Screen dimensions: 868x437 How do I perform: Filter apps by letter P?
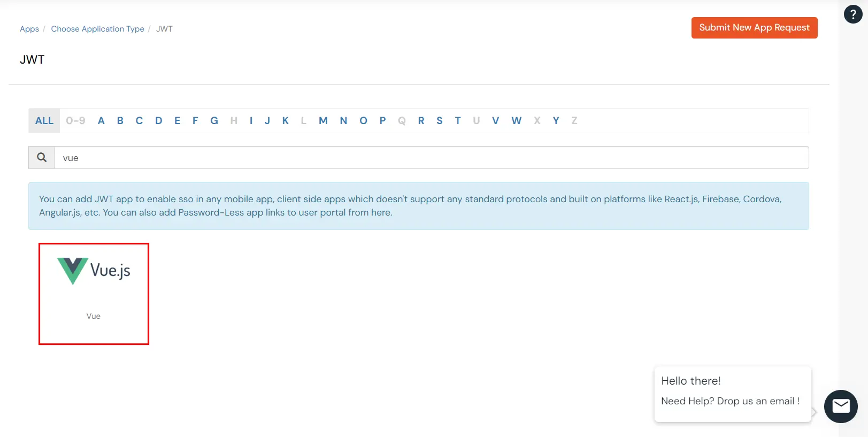[382, 121]
